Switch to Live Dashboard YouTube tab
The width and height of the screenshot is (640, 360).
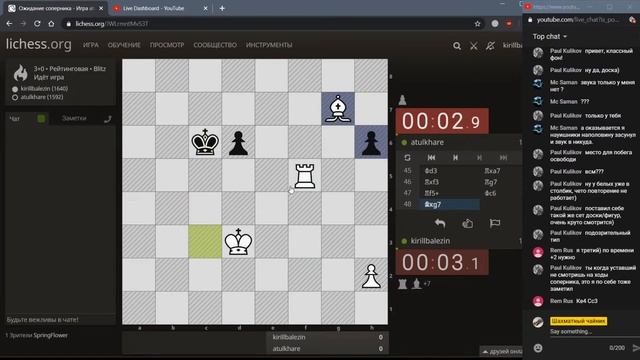(153, 8)
